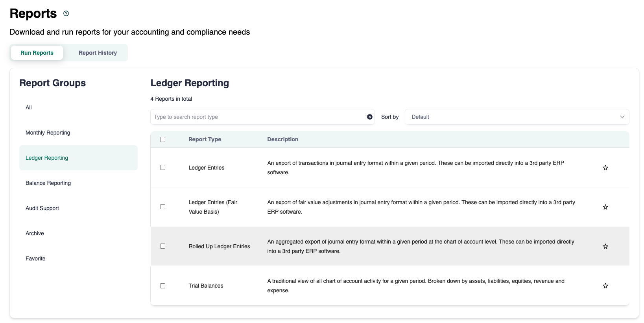This screenshot has width=644, height=323.
Task: Go to Balance Reporting group
Action: (x=48, y=183)
